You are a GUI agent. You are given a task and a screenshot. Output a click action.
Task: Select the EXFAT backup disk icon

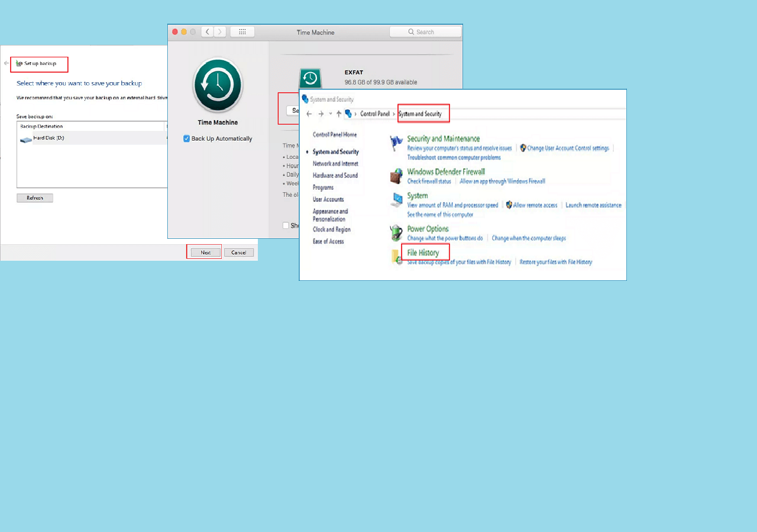310,78
